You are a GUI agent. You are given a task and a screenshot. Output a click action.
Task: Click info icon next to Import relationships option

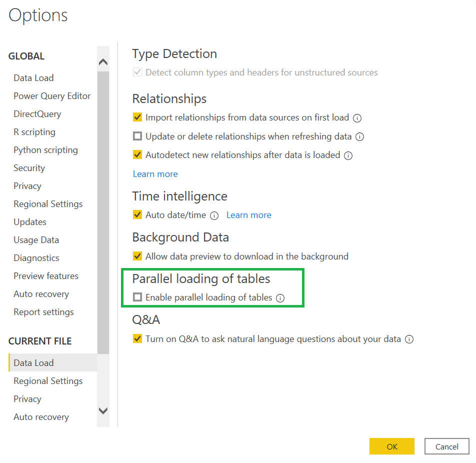click(357, 118)
